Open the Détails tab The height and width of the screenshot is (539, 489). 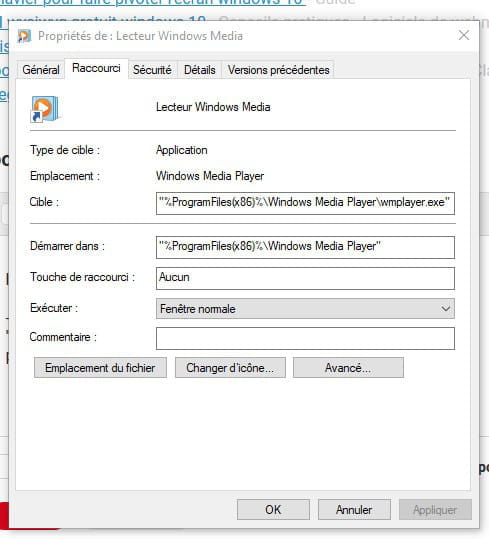pyautogui.click(x=199, y=70)
